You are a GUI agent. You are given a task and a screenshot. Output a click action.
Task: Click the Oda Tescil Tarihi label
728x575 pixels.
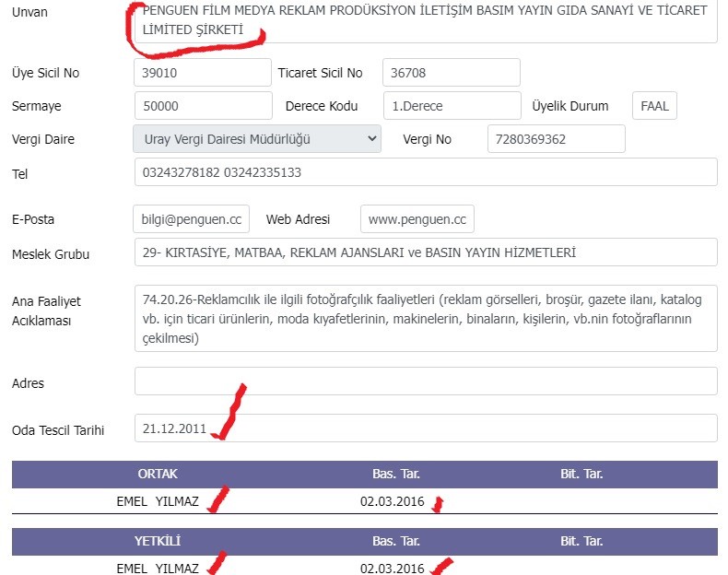coord(58,430)
